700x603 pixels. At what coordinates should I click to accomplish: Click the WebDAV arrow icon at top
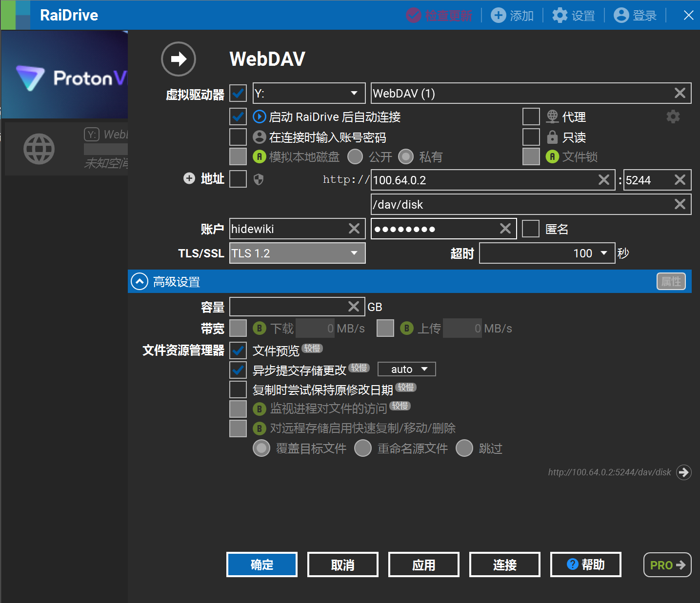pyautogui.click(x=179, y=59)
